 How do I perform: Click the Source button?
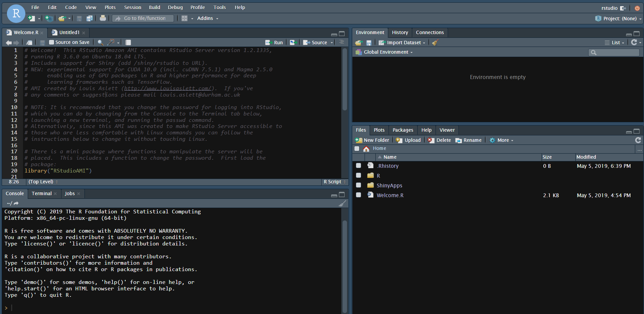tap(315, 43)
